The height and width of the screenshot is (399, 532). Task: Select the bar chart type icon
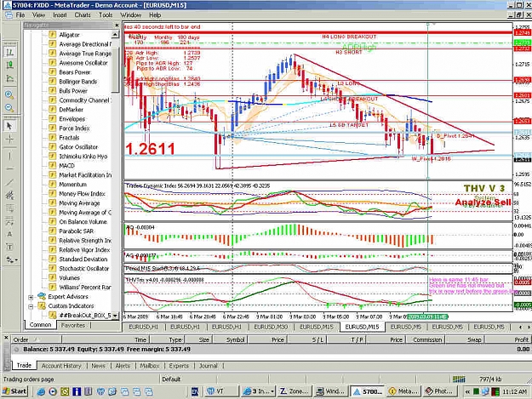coord(9,52)
